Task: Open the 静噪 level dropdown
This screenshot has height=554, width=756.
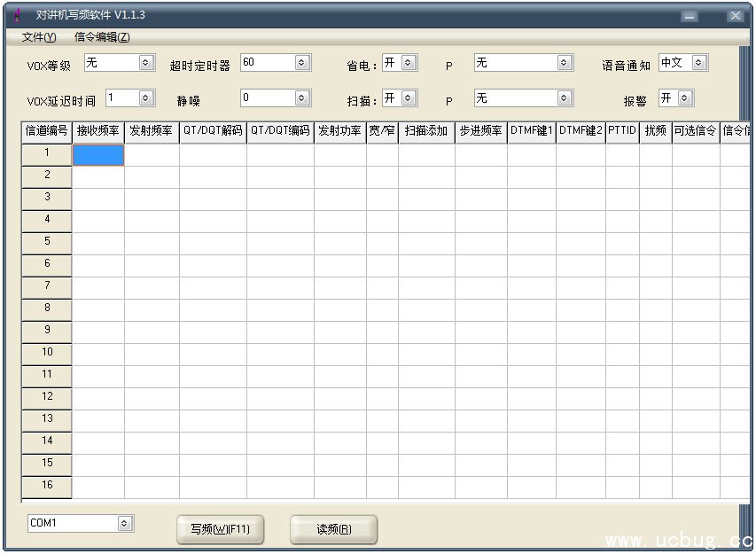Action: click(x=301, y=98)
